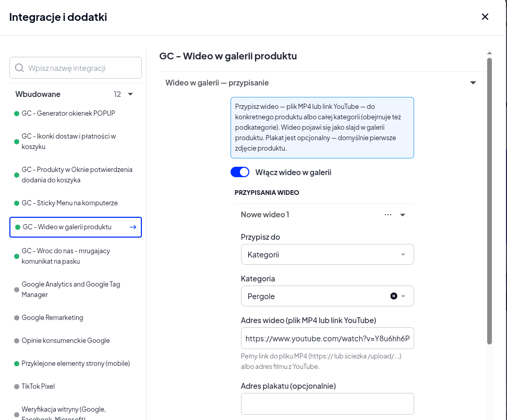Collapse the Wbudowane integrations group

coord(130,94)
